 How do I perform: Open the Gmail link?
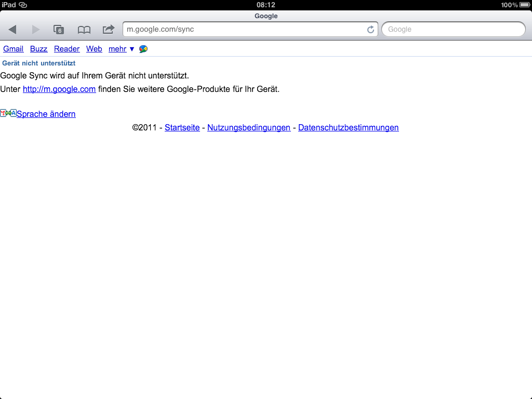[13, 49]
